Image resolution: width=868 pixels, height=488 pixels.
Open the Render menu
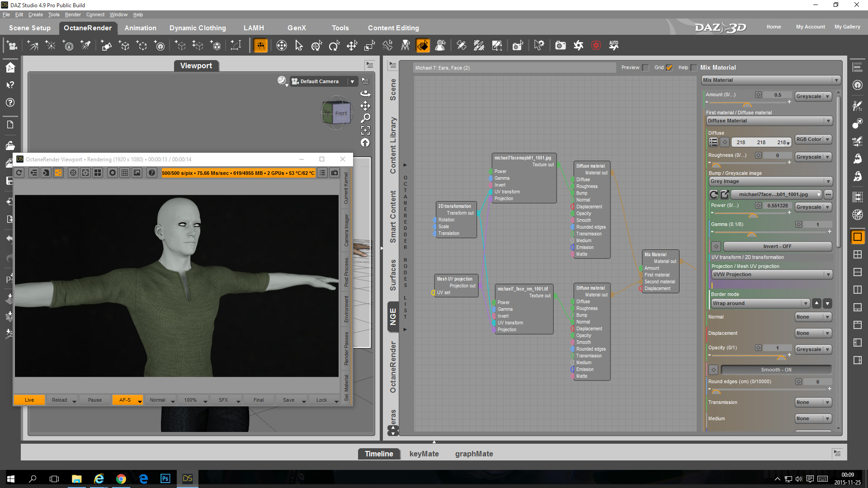click(x=72, y=14)
